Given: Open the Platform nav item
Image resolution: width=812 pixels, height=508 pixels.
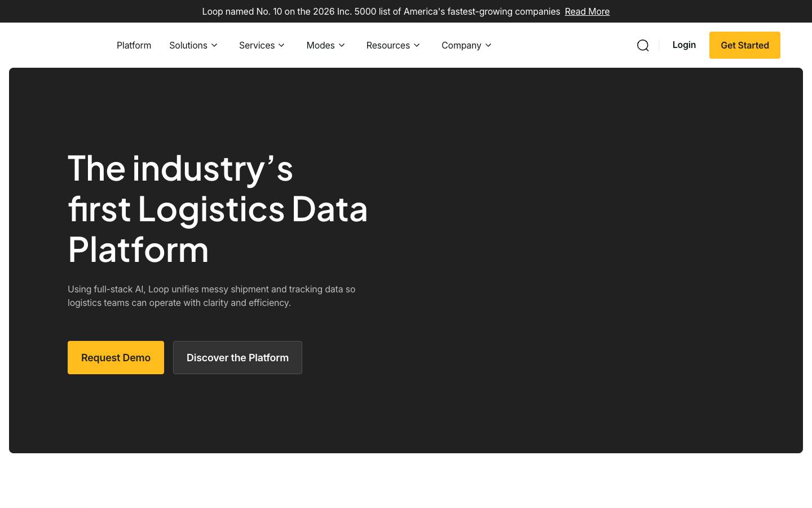Looking at the screenshot, I should tap(134, 45).
